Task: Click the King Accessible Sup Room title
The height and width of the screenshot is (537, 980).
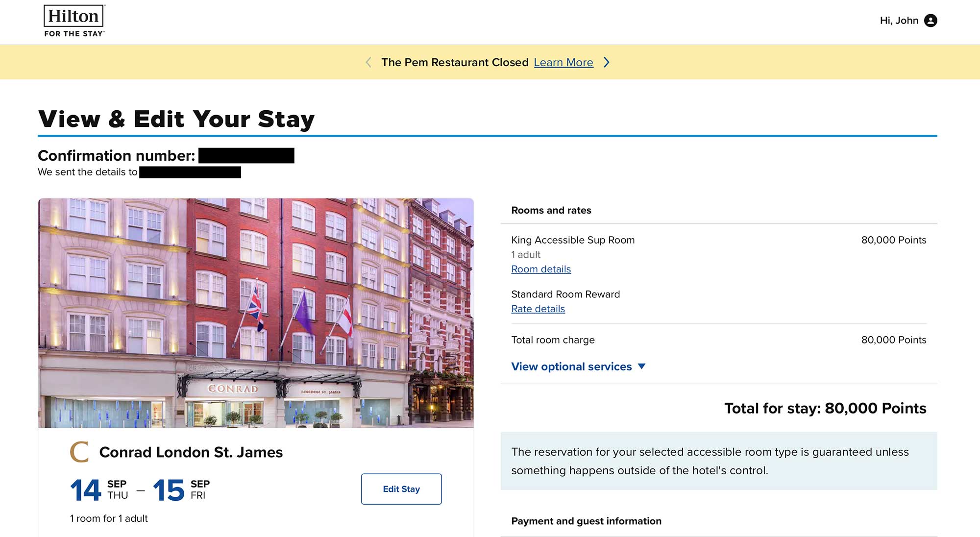Action: (x=572, y=240)
